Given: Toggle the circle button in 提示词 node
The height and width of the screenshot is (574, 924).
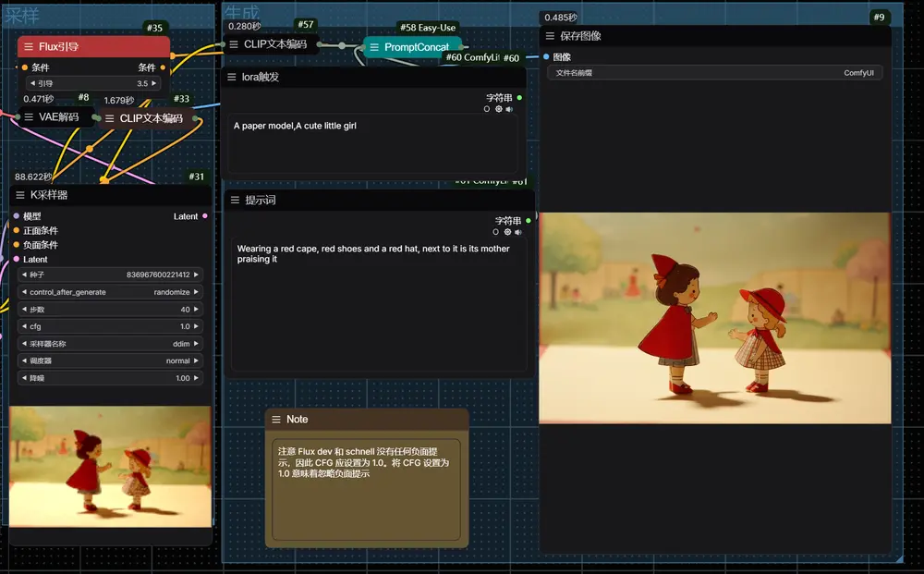Looking at the screenshot, I should [x=496, y=232].
